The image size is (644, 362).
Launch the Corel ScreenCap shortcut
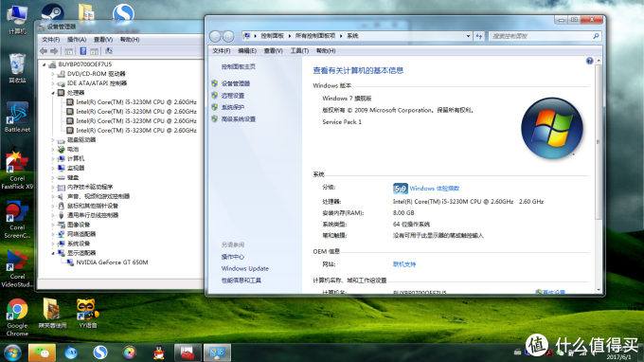coord(17,220)
